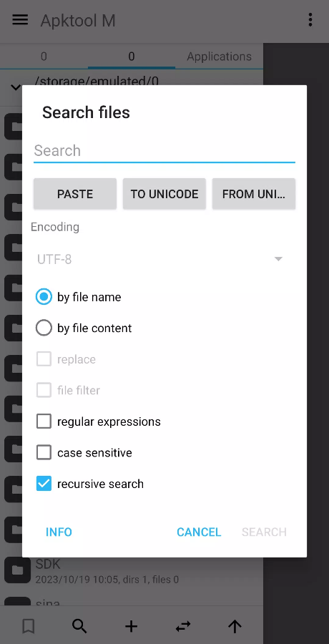This screenshot has width=329, height=644.
Task: Click CANCEL to dismiss the dialog
Action: pos(199,532)
